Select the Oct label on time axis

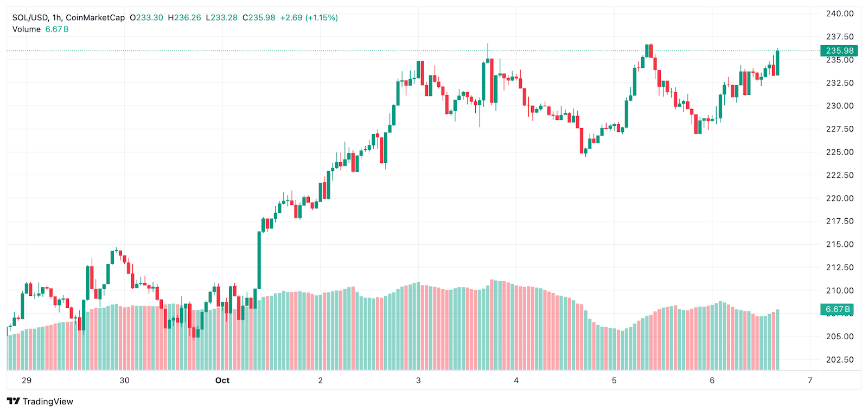click(222, 380)
